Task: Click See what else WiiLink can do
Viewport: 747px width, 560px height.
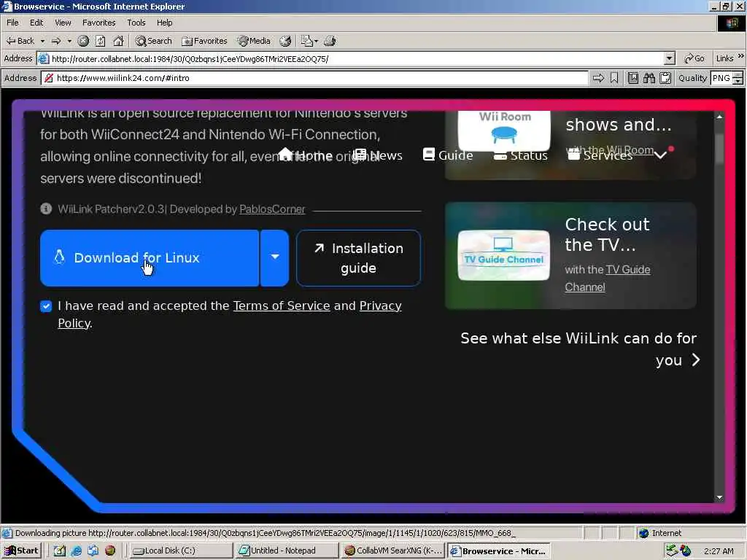Action: [x=580, y=349]
